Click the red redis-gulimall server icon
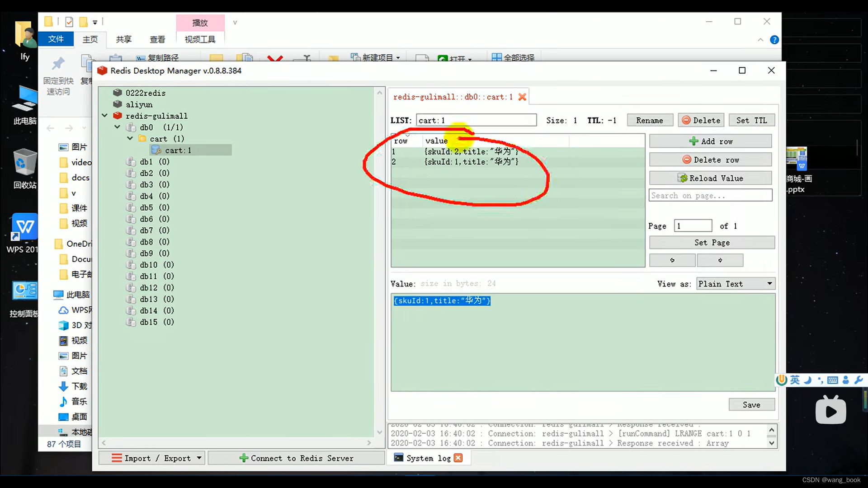This screenshot has height=488, width=868. point(118,116)
